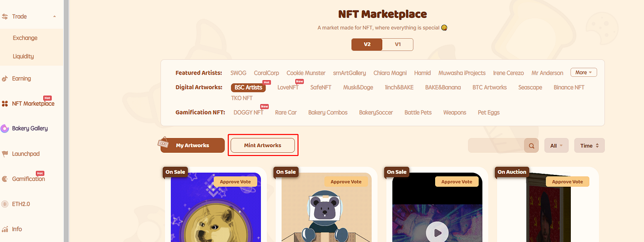Screen dimensions: 644x242
Task: Select the TKO NFT category
Action: (x=241, y=98)
